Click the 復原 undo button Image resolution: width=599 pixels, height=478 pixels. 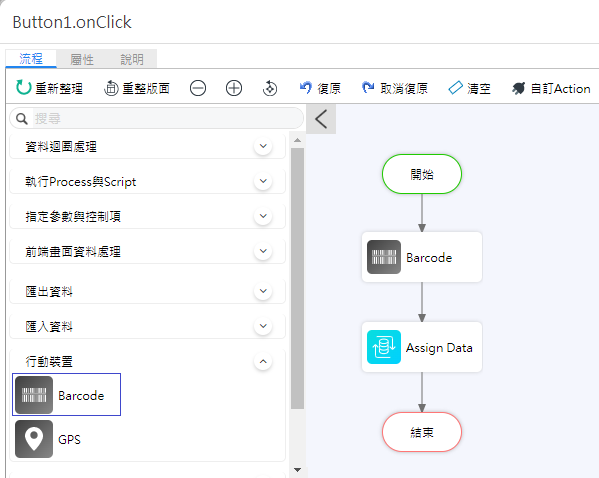[320, 88]
